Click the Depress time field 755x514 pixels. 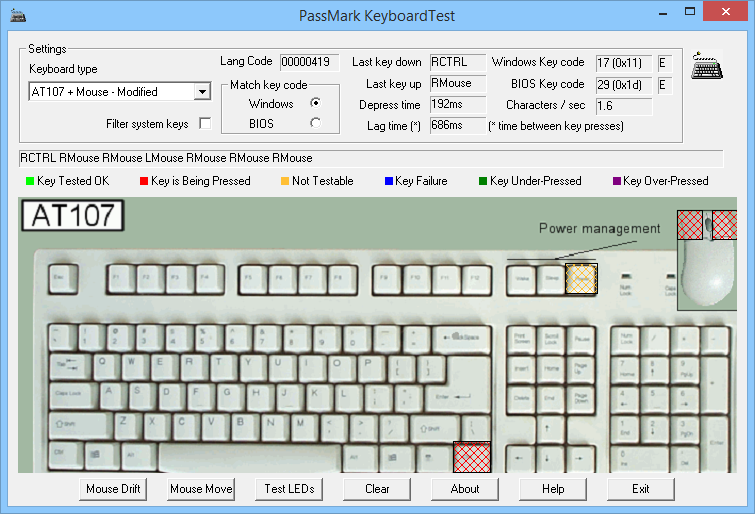(x=457, y=105)
